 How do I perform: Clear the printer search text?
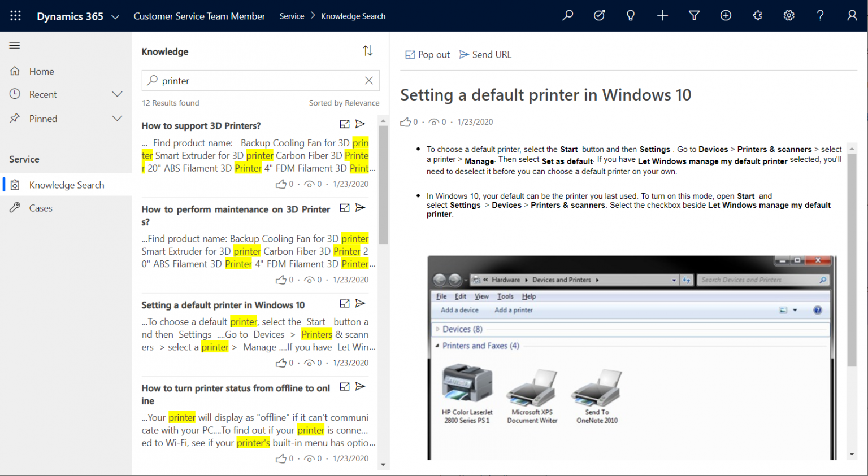coord(369,81)
